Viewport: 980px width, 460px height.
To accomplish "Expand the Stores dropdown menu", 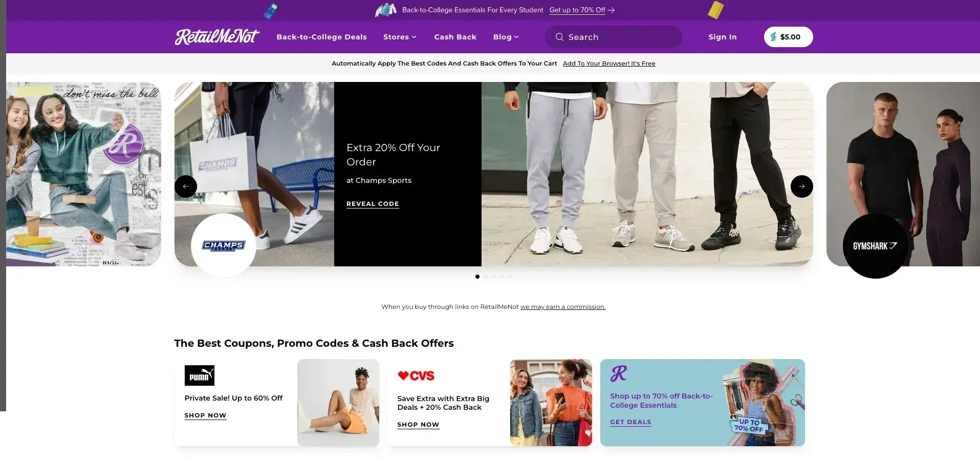I will pos(400,37).
